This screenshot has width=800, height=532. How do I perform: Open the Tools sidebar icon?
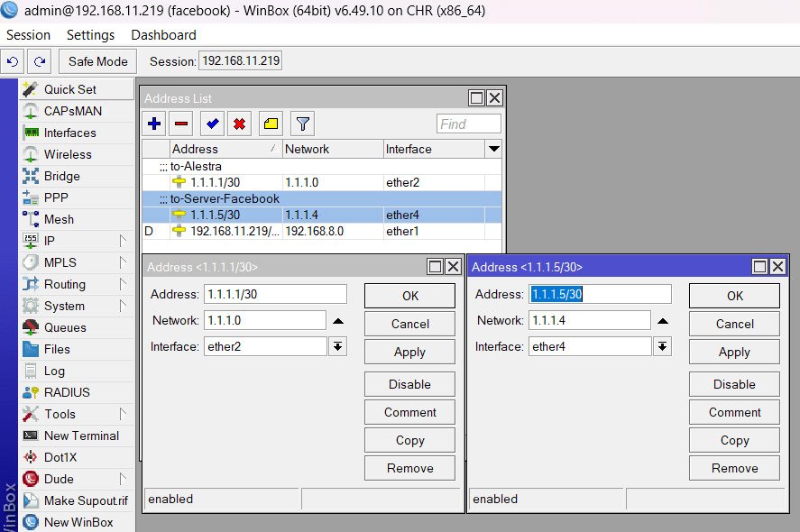(x=31, y=414)
